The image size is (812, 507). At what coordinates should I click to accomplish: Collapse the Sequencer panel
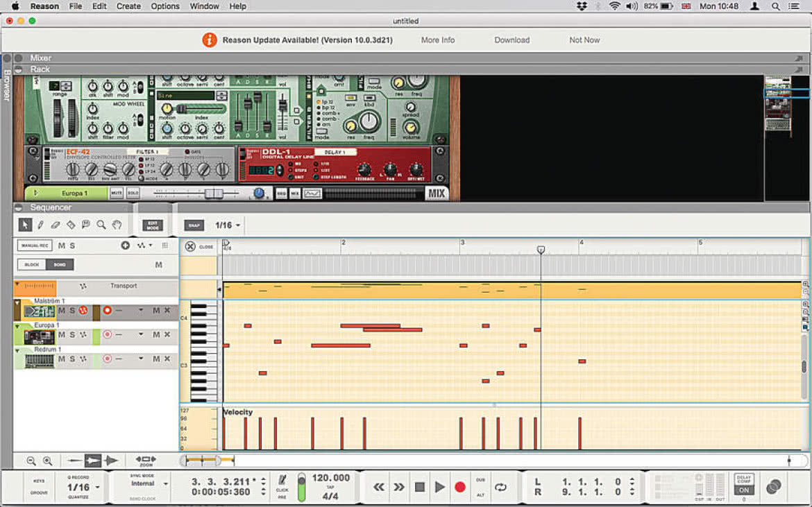[19, 207]
